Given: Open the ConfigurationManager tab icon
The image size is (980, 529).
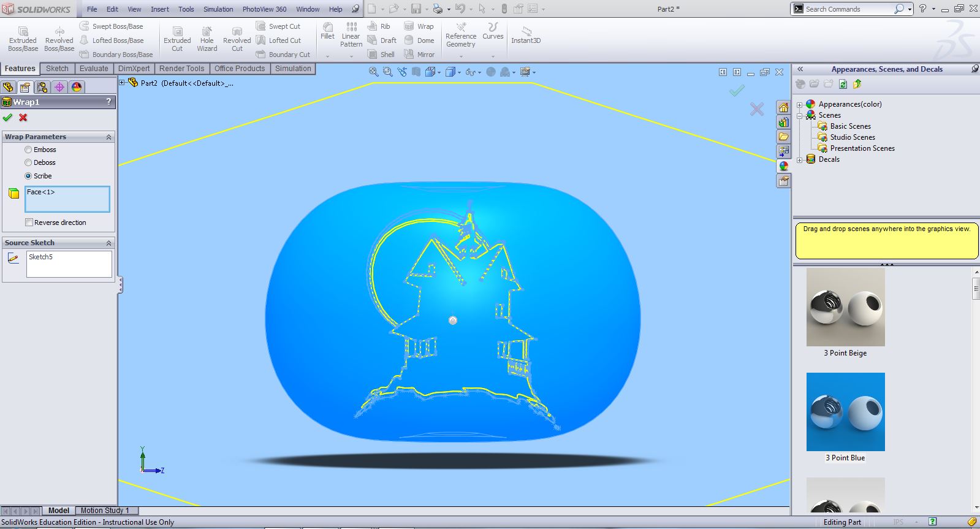Looking at the screenshot, I should [42, 87].
